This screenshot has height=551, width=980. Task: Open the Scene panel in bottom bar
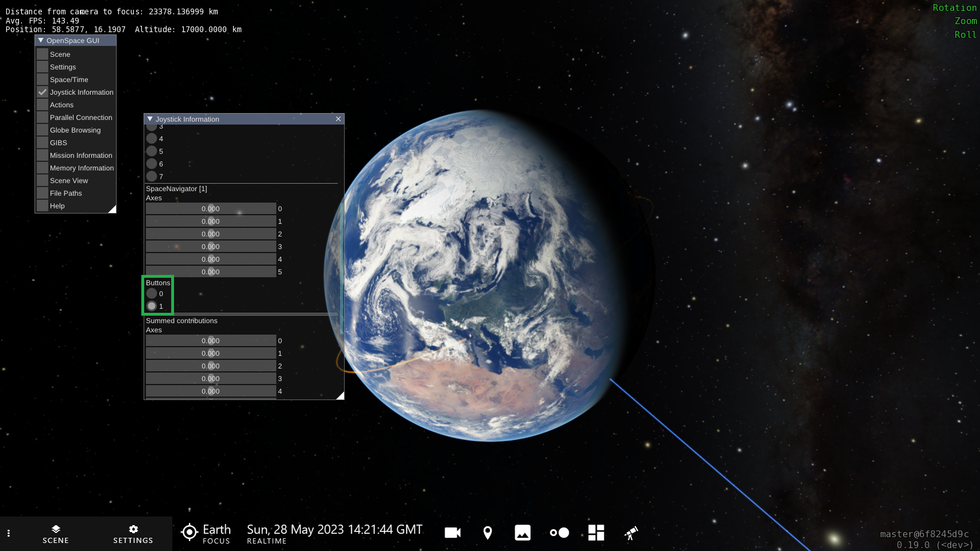[56, 534]
